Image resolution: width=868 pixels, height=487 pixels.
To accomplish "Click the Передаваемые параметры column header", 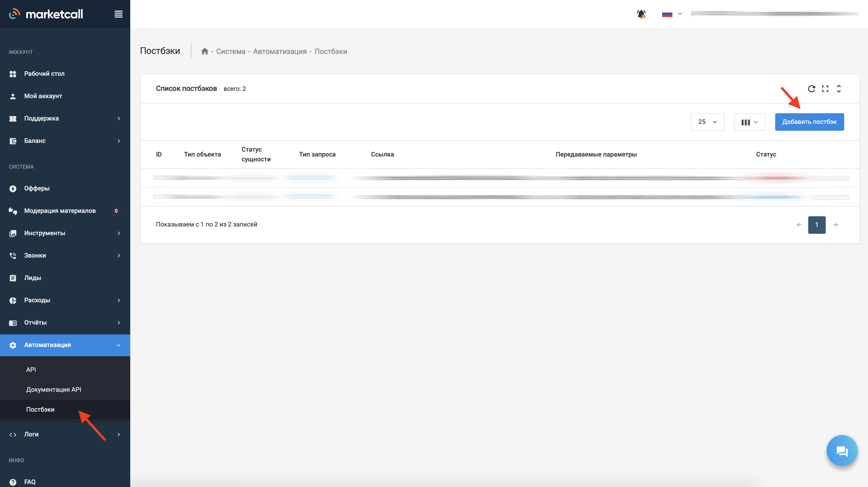I will [596, 154].
